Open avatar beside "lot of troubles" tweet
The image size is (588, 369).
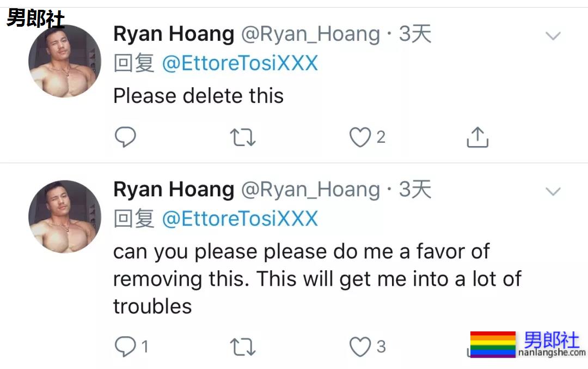pos(65,216)
